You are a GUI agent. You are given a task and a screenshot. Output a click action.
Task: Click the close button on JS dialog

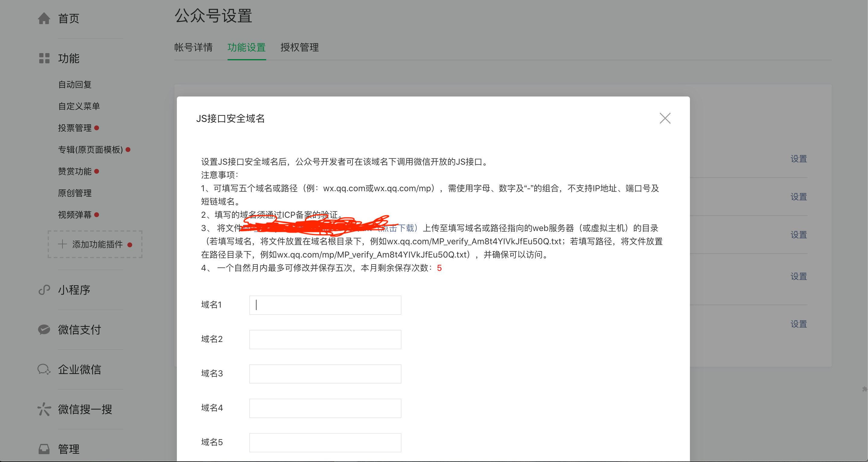pyautogui.click(x=665, y=119)
